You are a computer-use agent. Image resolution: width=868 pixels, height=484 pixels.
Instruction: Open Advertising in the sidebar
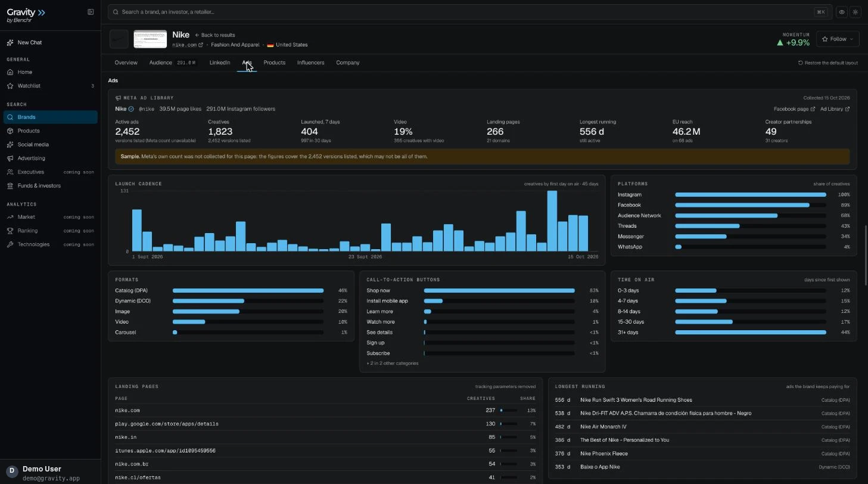tap(50, 158)
